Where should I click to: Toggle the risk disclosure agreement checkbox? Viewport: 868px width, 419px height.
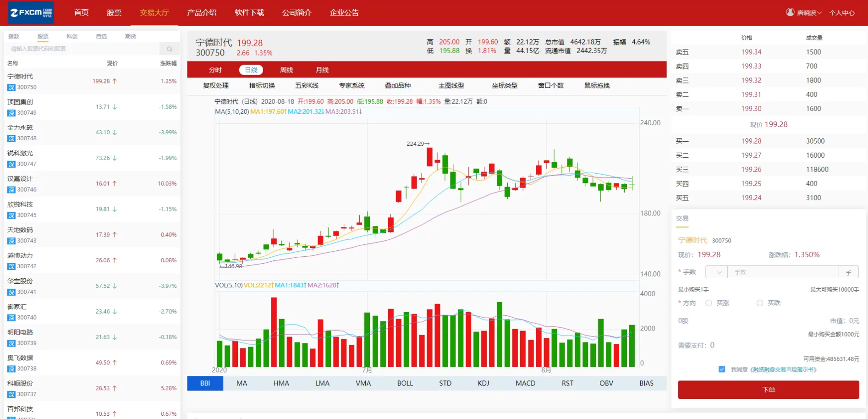[x=722, y=369]
